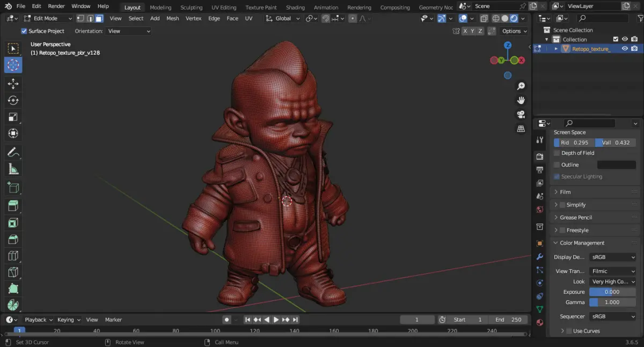Open the Global transform orientation dropdown
Viewport: 644px width, 347px height.
click(283, 18)
